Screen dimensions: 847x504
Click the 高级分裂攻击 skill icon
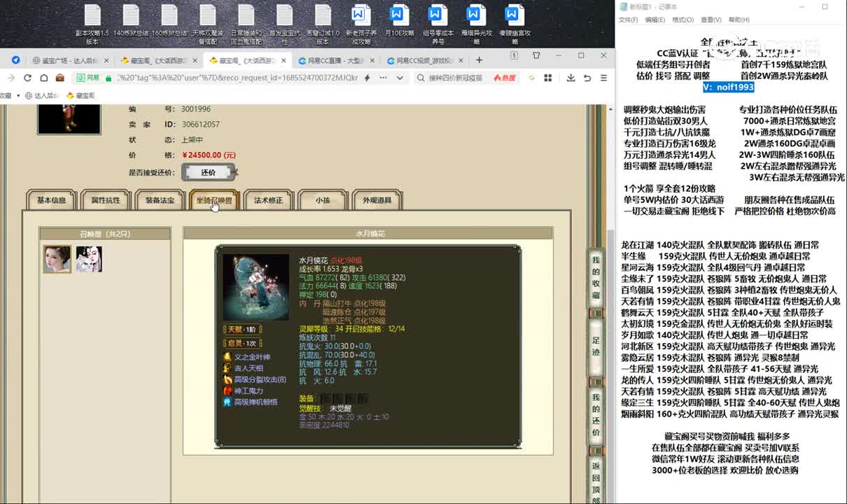(227, 379)
